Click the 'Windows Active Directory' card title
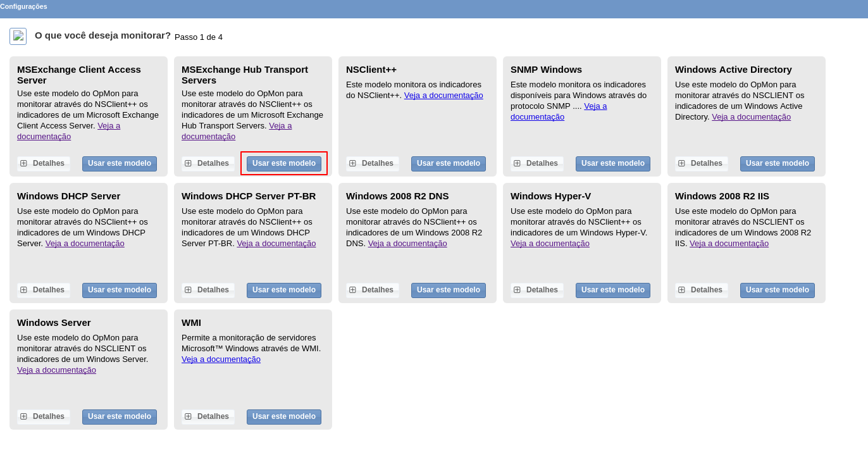The width and height of the screenshot is (868, 455). (x=733, y=70)
